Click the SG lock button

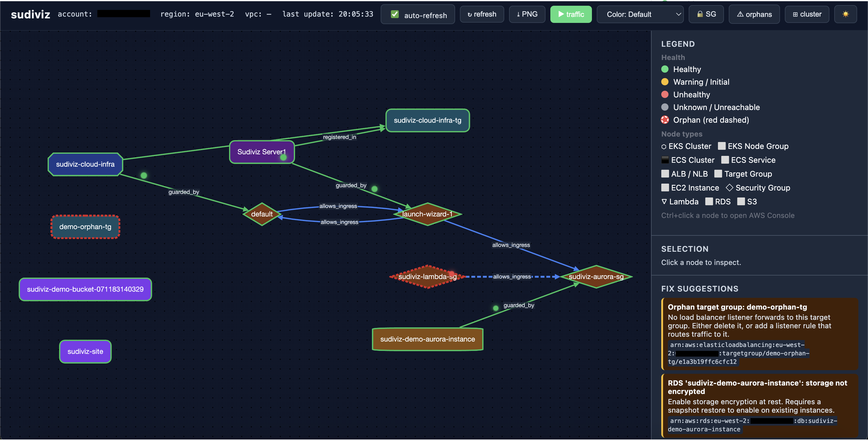point(706,14)
